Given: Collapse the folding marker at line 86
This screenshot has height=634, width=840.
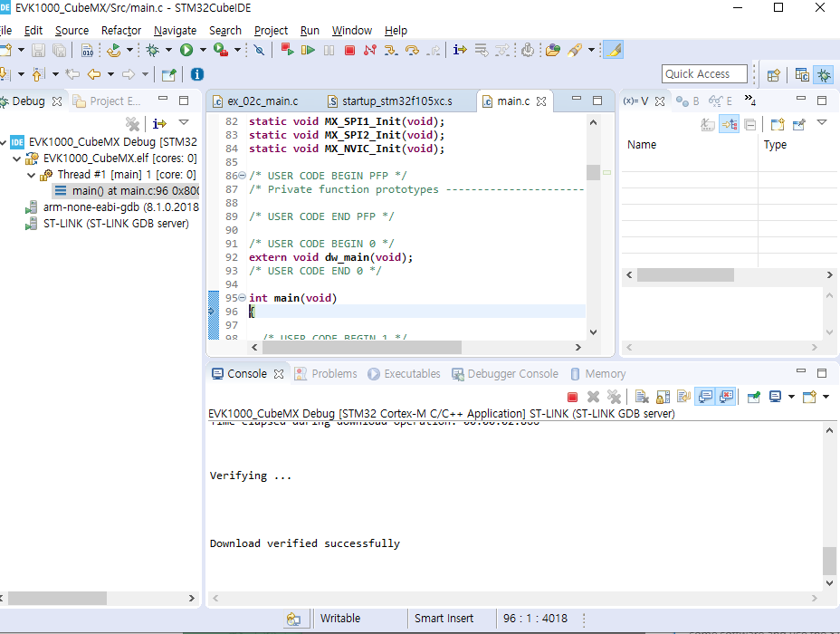Looking at the screenshot, I should (243, 176).
